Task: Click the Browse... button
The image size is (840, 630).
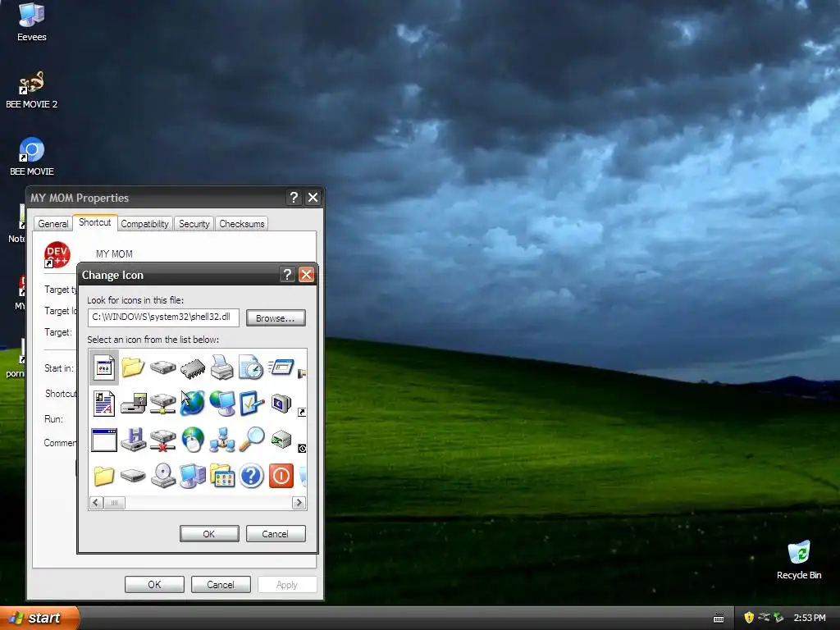Action: pyautogui.click(x=276, y=317)
